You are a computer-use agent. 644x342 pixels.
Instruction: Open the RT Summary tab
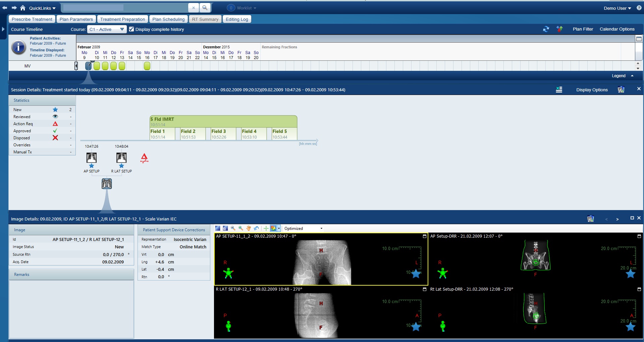(x=205, y=19)
